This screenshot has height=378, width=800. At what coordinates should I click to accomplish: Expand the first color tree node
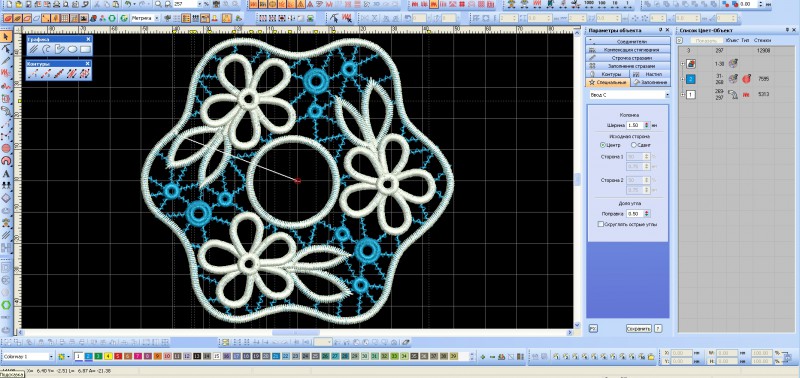683,64
